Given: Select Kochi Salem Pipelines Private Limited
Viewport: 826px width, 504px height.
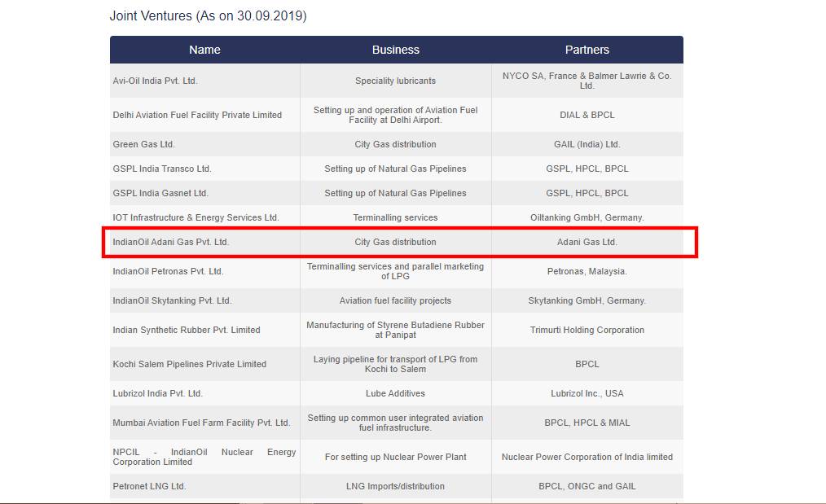Looking at the screenshot, I should point(190,364).
